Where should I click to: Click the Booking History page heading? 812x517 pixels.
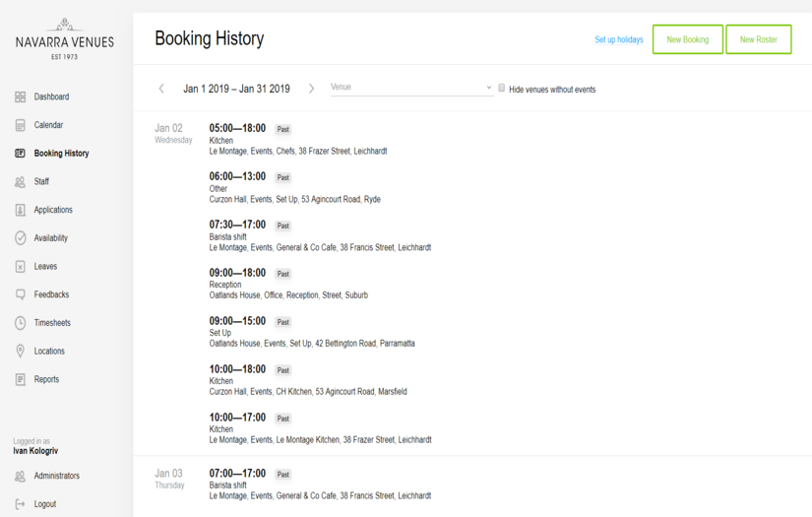click(210, 38)
